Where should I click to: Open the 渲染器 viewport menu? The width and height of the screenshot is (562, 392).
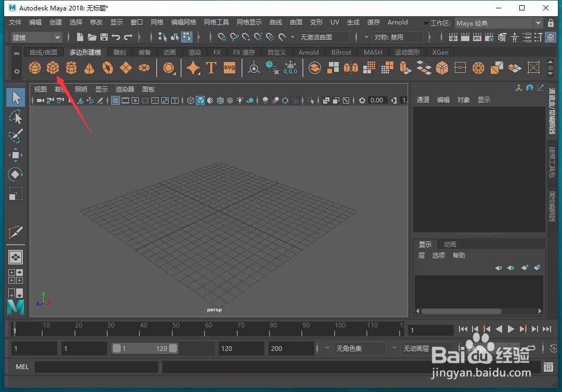[124, 89]
